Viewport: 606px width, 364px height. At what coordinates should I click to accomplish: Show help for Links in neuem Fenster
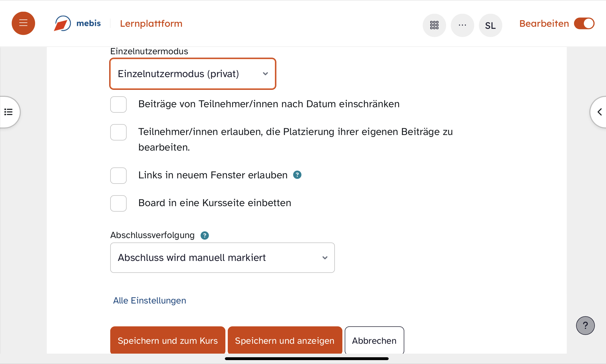297,175
